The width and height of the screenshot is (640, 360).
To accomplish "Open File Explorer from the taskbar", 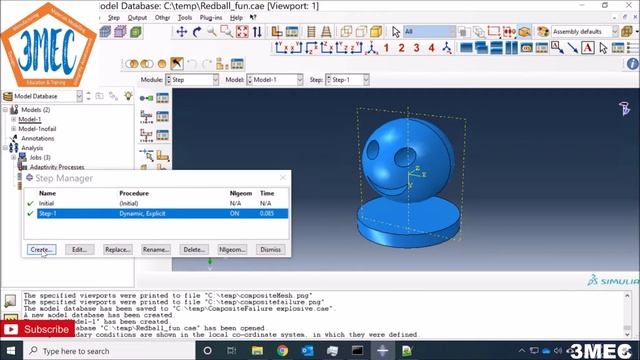I will pos(257,351).
